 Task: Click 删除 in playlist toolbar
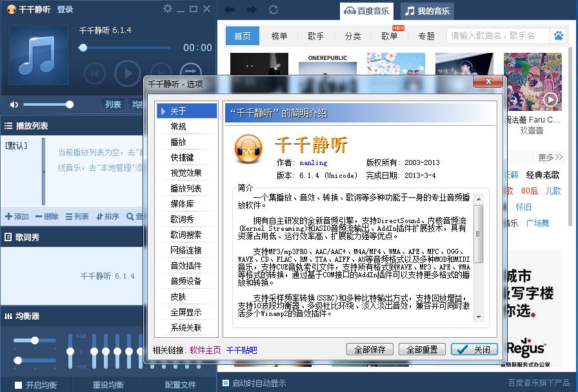(x=47, y=217)
